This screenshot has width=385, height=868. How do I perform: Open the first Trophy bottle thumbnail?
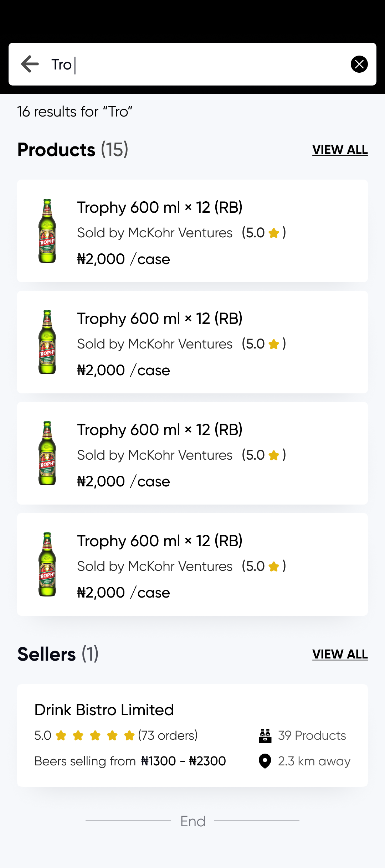click(x=47, y=231)
